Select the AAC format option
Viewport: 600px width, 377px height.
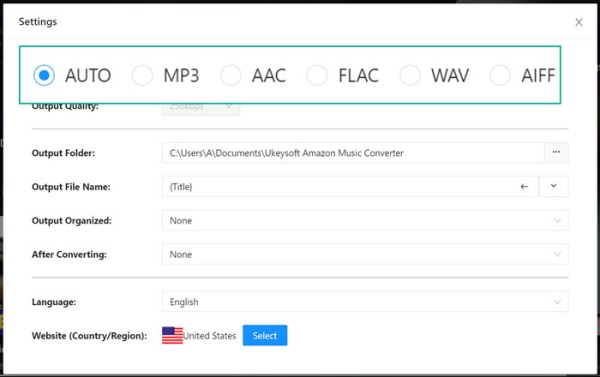231,75
